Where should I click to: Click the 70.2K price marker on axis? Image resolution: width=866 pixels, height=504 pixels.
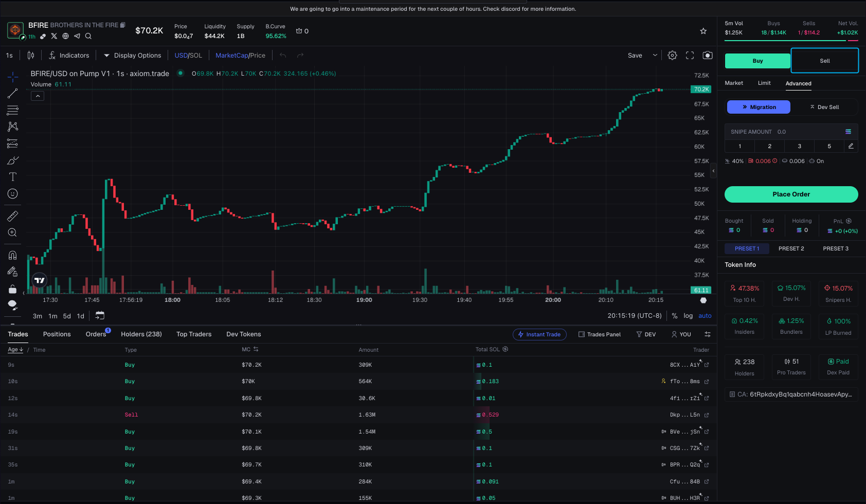[x=701, y=89]
